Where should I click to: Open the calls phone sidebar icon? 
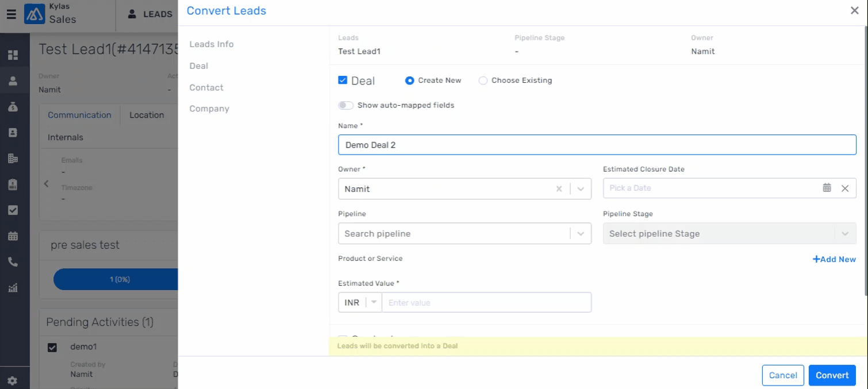click(x=13, y=262)
